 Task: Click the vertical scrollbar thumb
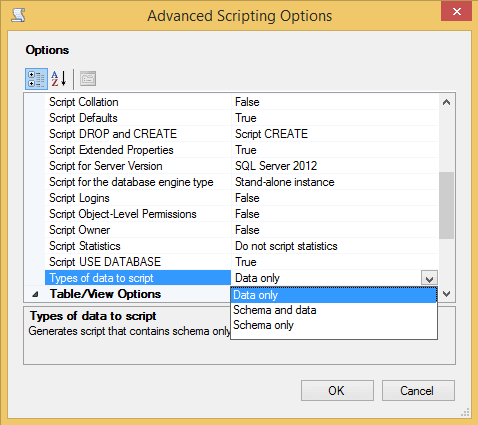click(447, 205)
